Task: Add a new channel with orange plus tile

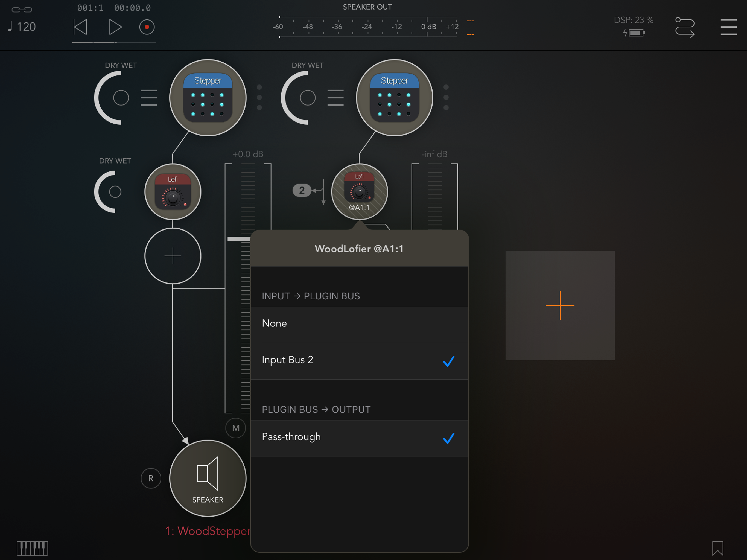Action: pyautogui.click(x=560, y=305)
